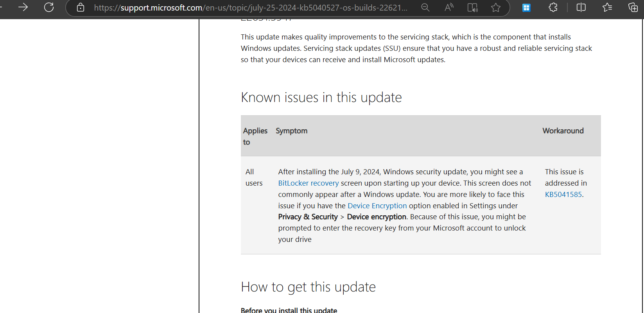Screen dimensions: 644x313
Task: Open the Favorites list
Action: tap(607, 7)
